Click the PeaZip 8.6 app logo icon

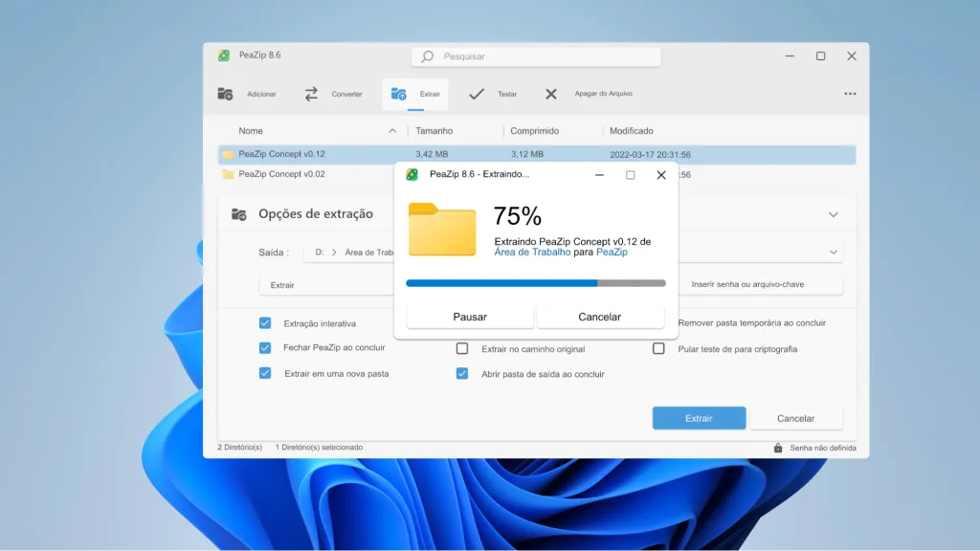click(x=224, y=55)
